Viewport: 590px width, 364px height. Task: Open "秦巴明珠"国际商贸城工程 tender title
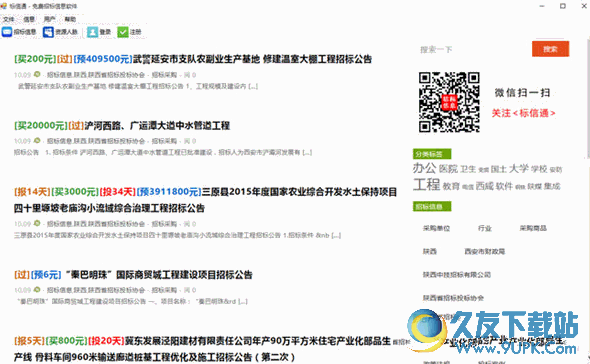click(159, 275)
